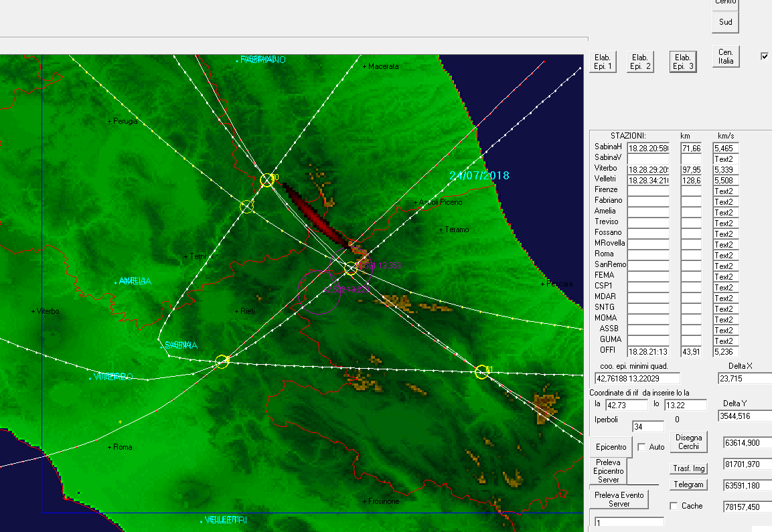Click the SNTG time field

point(648,309)
